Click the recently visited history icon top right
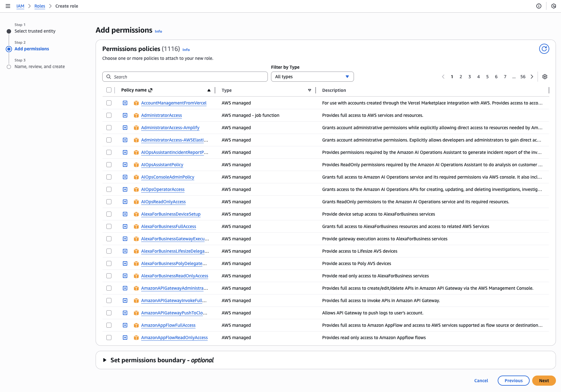Screen dimensions: 561x392 (553, 6)
